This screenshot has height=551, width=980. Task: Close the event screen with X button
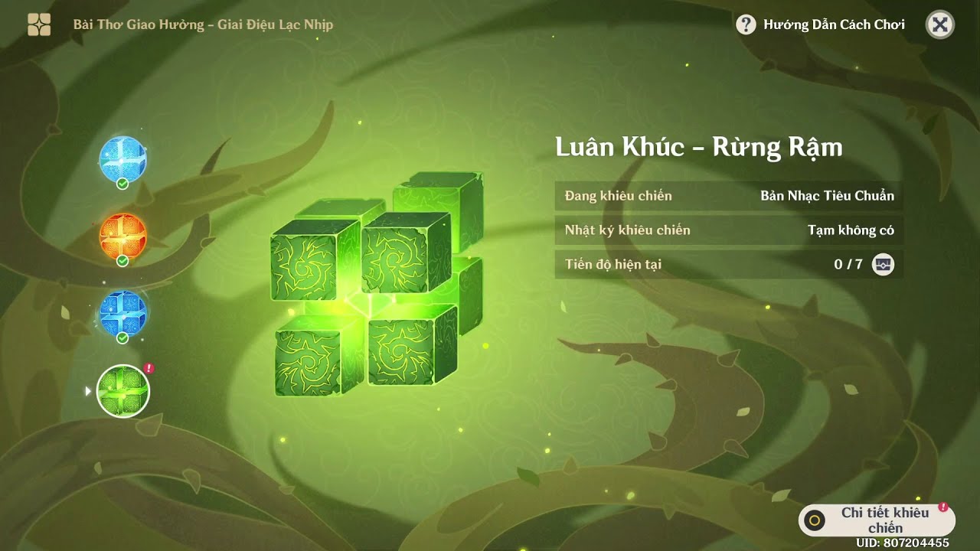pos(940,24)
